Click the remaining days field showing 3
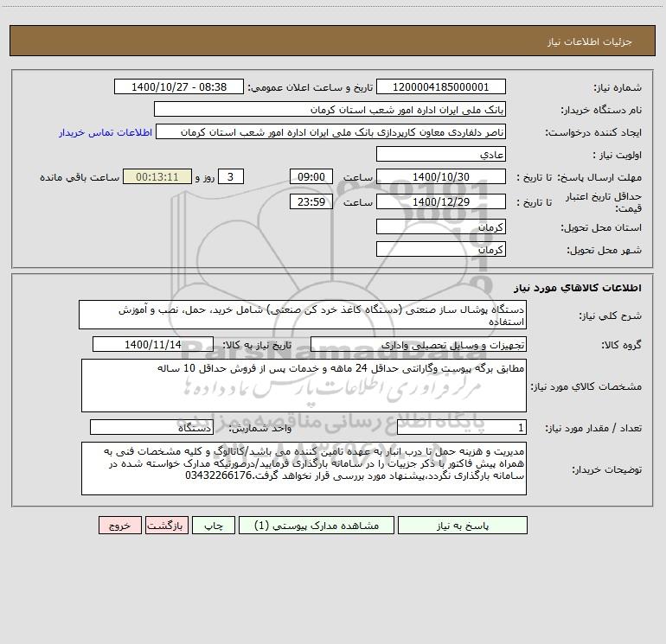The image size is (666, 644). pyautogui.click(x=231, y=176)
